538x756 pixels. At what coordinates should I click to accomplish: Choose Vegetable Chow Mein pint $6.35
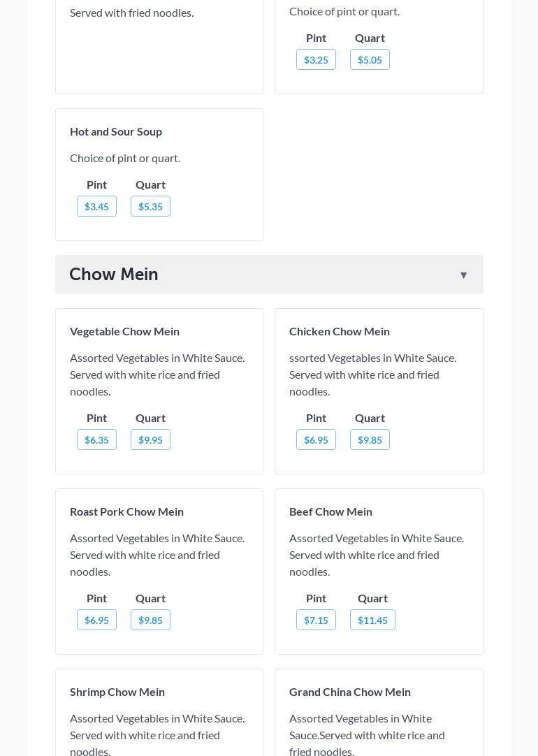(96, 439)
